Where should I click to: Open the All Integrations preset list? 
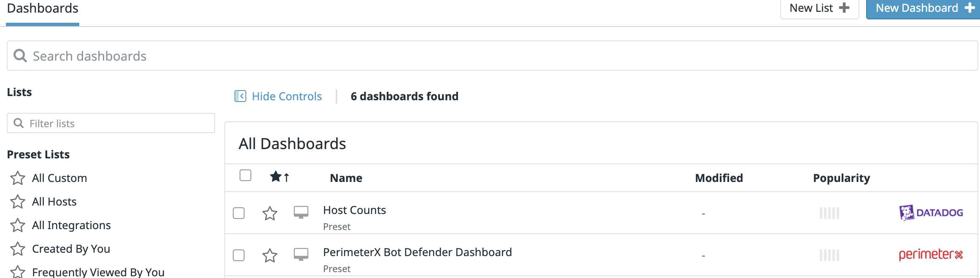click(x=71, y=225)
